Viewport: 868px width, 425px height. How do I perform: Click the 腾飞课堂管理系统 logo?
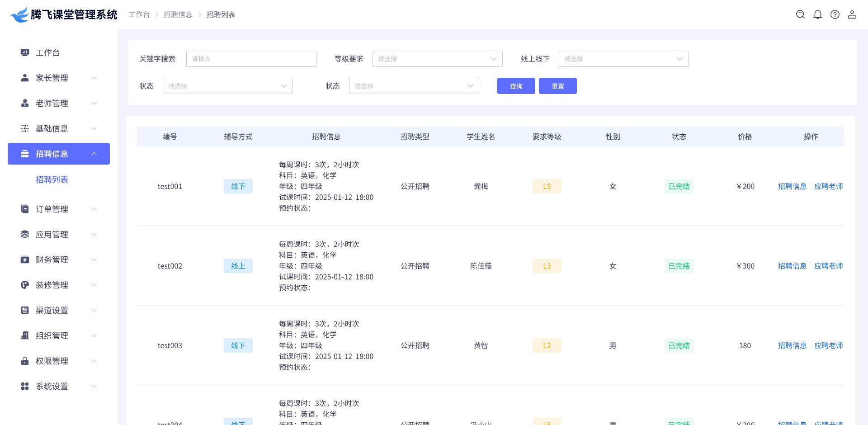[63, 14]
